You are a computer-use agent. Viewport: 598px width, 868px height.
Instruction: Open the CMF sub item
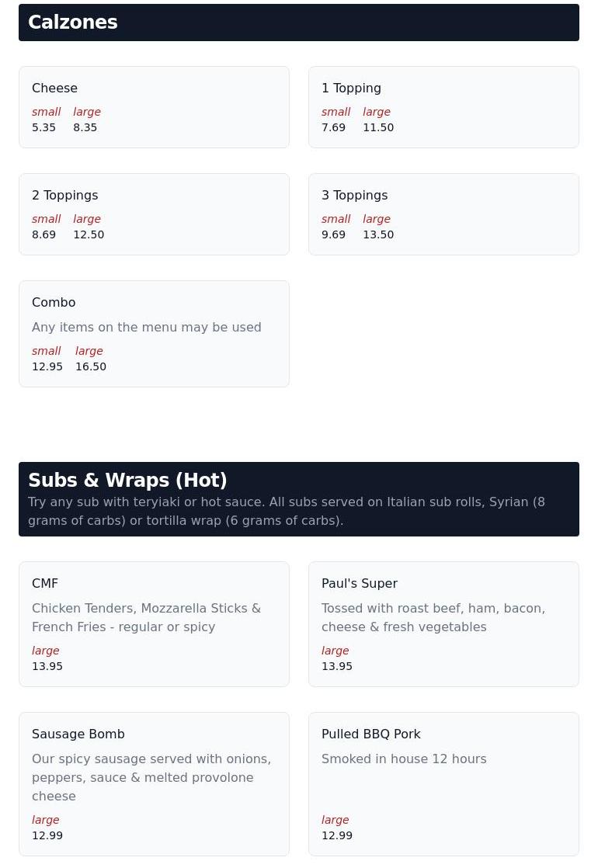pos(45,584)
